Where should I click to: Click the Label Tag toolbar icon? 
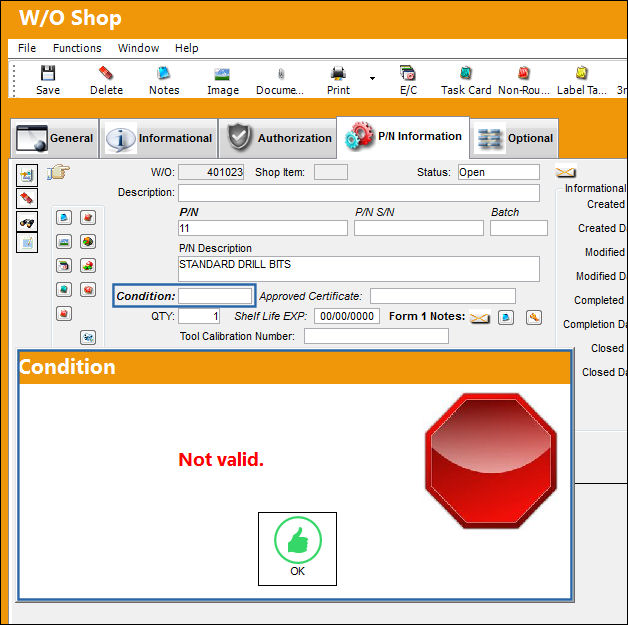582,73
